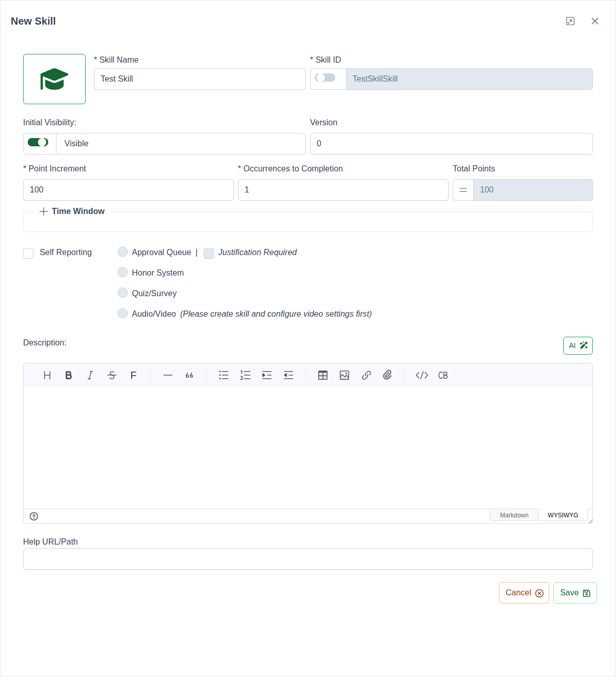Click the Heading button in the editor toolbar
This screenshot has height=677, width=616.
(x=47, y=375)
